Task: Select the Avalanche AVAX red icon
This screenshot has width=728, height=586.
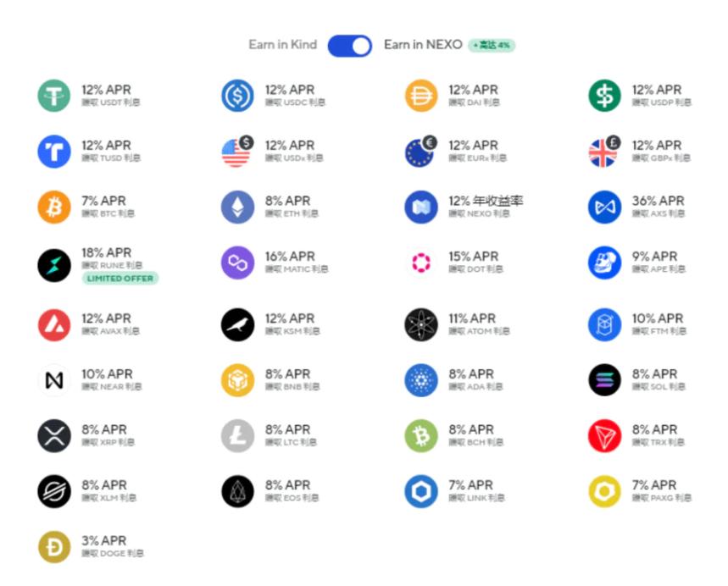Action: tap(54, 325)
